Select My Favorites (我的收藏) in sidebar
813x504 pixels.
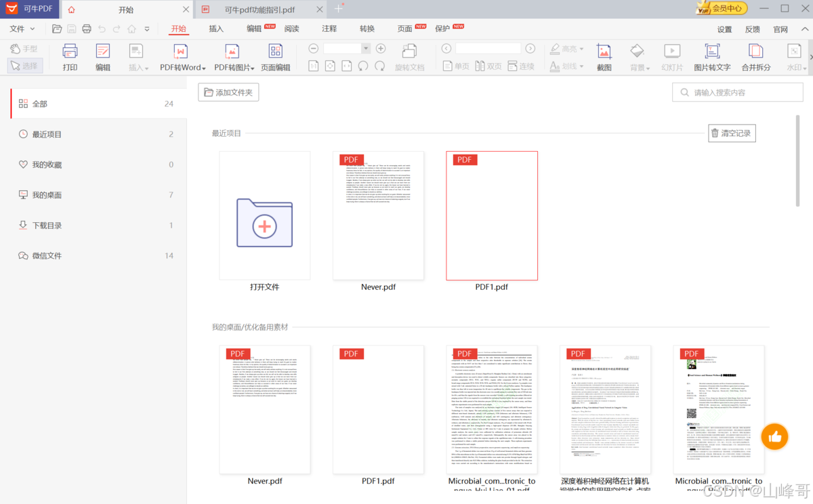[93, 165]
